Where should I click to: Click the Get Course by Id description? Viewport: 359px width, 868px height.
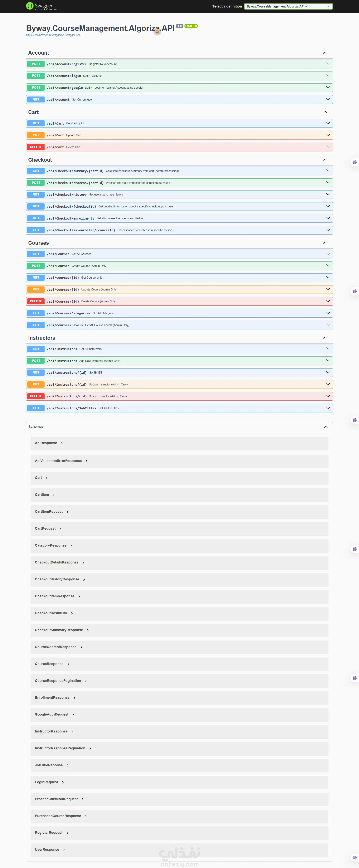coord(92,278)
